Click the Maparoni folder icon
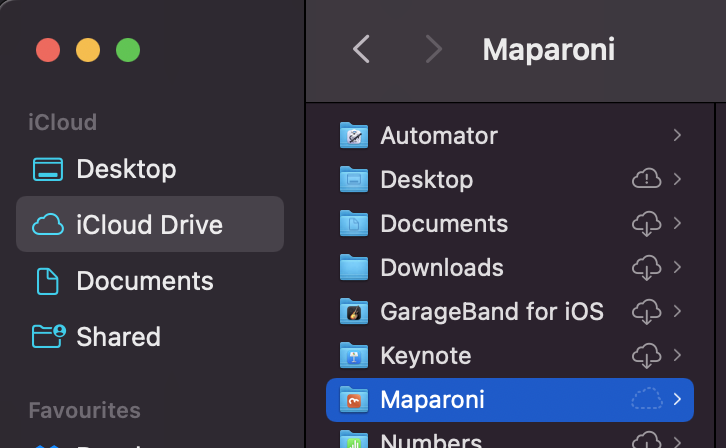Screen dimensions: 726x448 pyautogui.click(x=354, y=399)
